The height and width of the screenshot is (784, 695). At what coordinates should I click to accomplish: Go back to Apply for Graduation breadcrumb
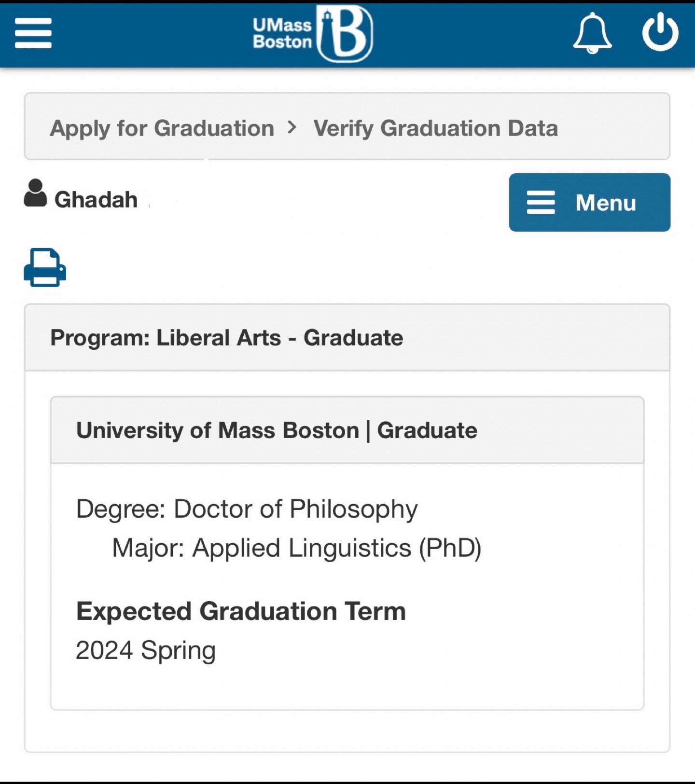click(x=162, y=128)
